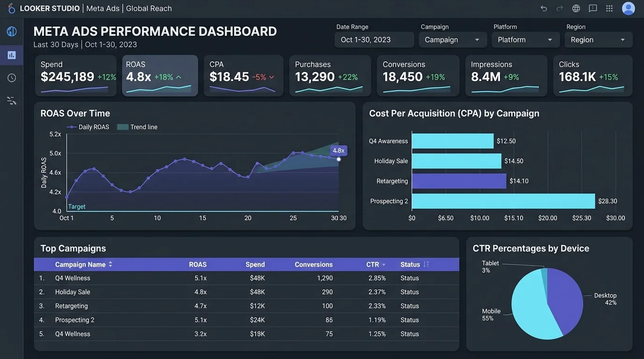Toggle the Daily ROAS legend entry
The width and height of the screenshot is (644, 359).
(88, 127)
